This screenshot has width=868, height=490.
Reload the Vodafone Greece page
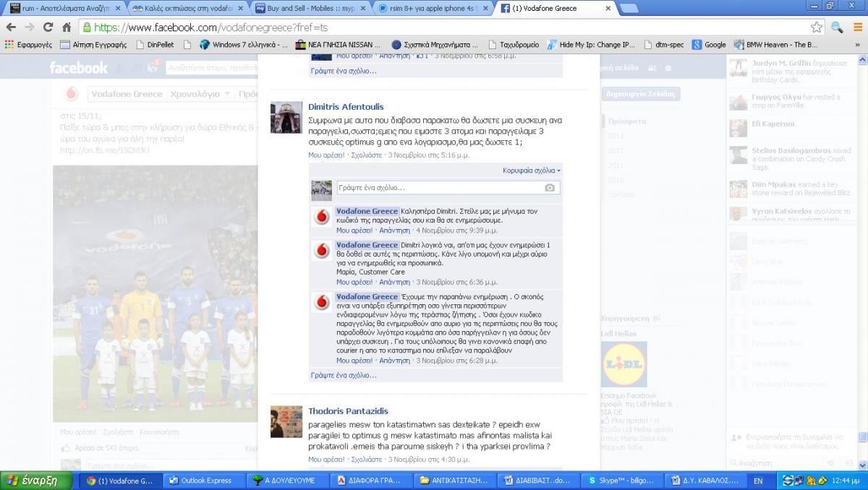pos(48,27)
